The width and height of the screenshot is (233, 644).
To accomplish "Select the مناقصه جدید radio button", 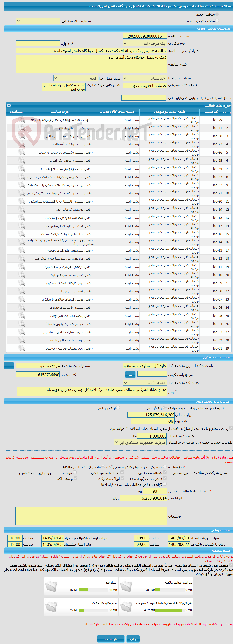I will [217, 14].
